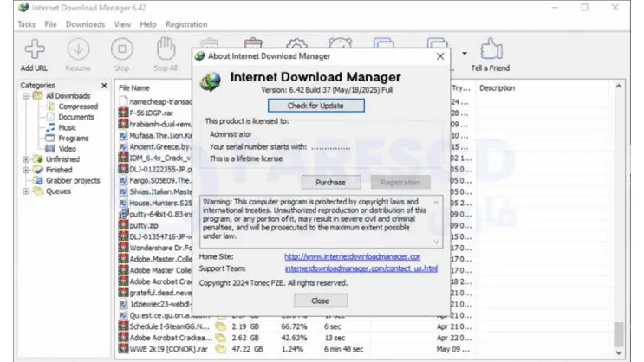The height and width of the screenshot is (362, 644).
Task: Click the Schedule I-SteamGG folder icon
Action: click(221, 326)
